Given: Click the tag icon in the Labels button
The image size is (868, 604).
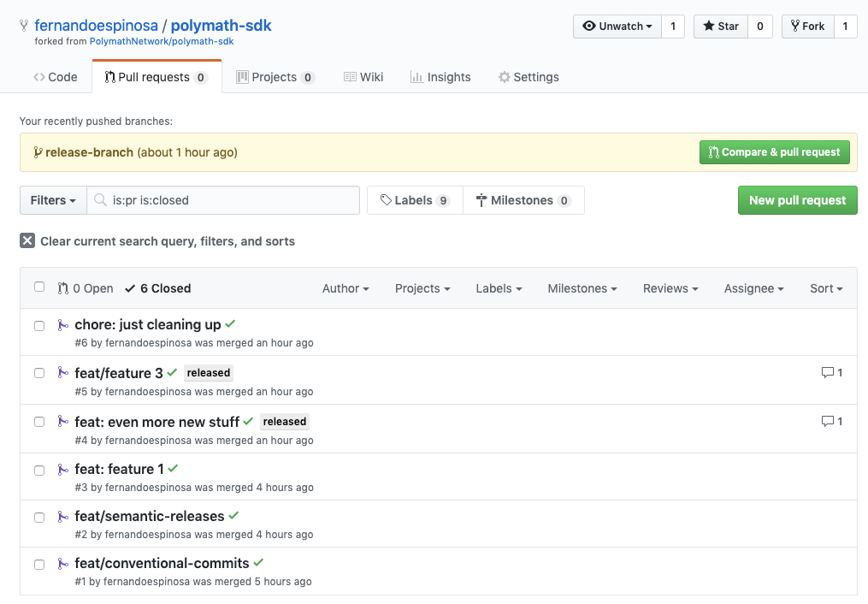Looking at the screenshot, I should [386, 200].
